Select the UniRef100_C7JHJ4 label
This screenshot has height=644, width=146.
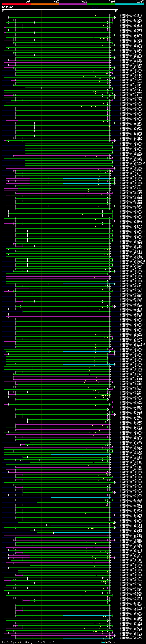click(131, 376)
